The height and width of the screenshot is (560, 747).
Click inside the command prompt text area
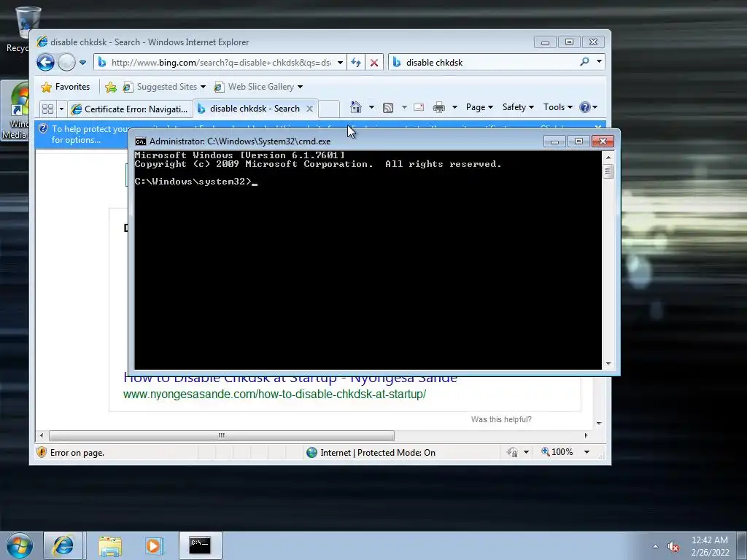(368, 260)
